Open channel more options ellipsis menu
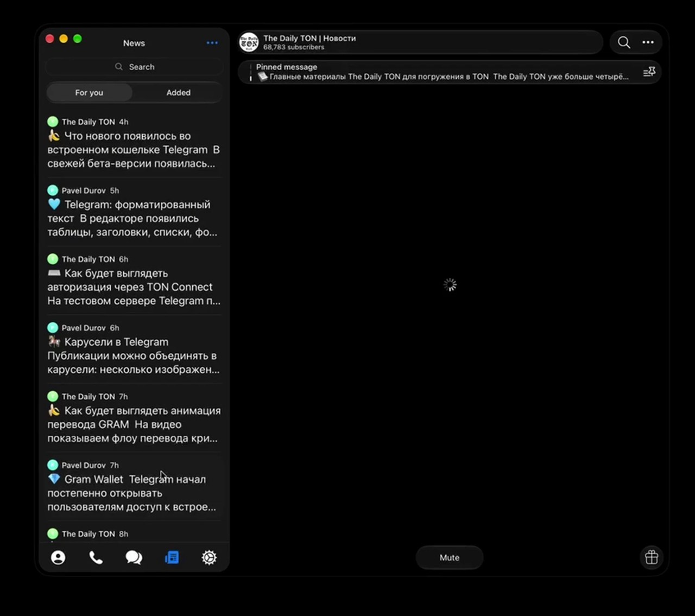Screen dimensions: 695x616 tap(648, 42)
